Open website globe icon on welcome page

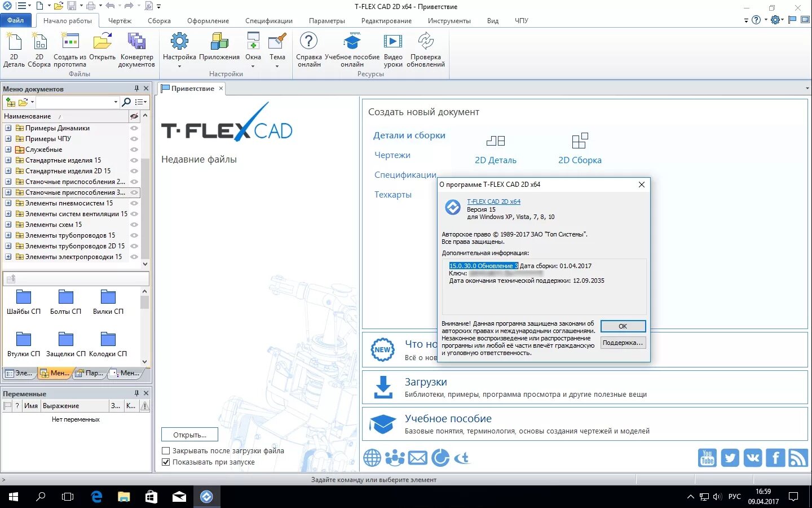point(372,458)
